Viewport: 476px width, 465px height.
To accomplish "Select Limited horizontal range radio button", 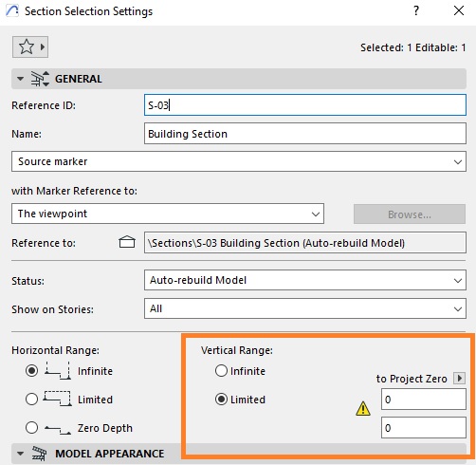I will click(31, 399).
